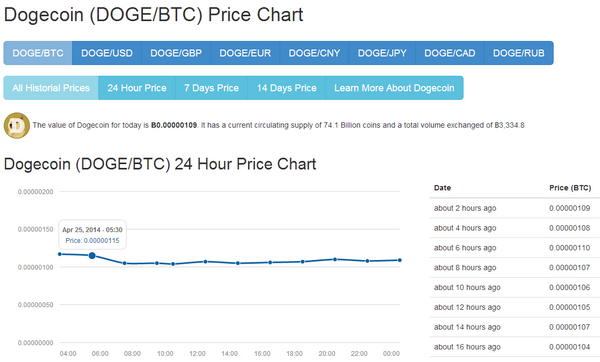Open the 14 Days Price view
The width and height of the screenshot is (600, 362).
pos(287,88)
